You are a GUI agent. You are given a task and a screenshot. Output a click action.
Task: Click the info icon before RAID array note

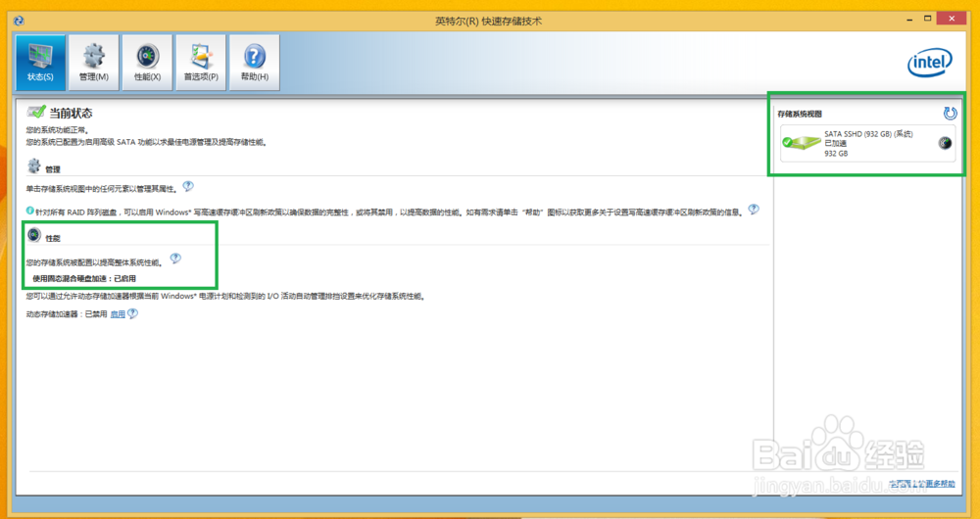click(x=29, y=211)
